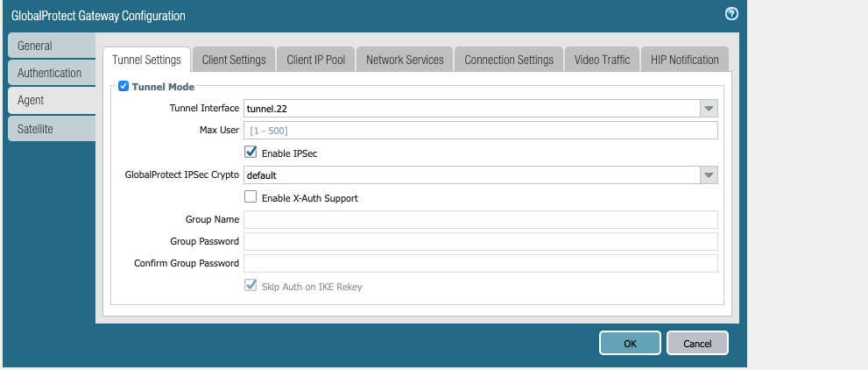Focus the Max User input field
The width and height of the screenshot is (868, 370).
click(x=481, y=131)
